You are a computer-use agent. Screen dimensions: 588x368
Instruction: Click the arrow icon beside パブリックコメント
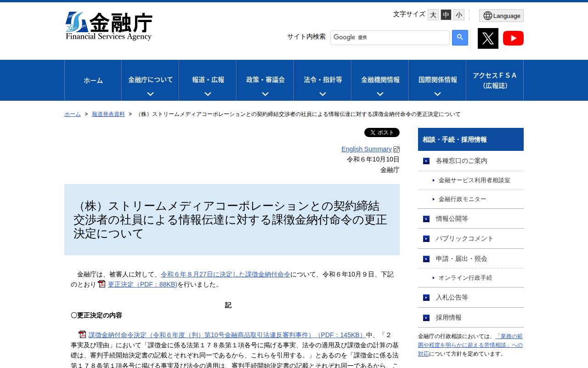point(426,239)
